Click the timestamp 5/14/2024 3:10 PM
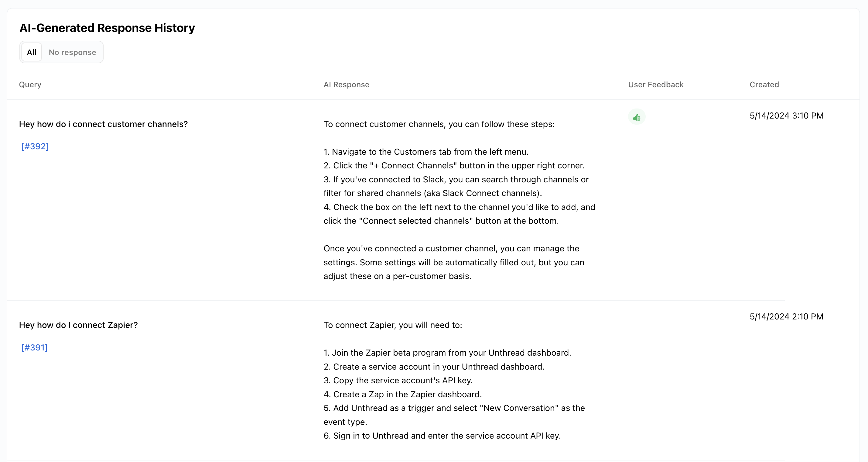 [x=787, y=116]
